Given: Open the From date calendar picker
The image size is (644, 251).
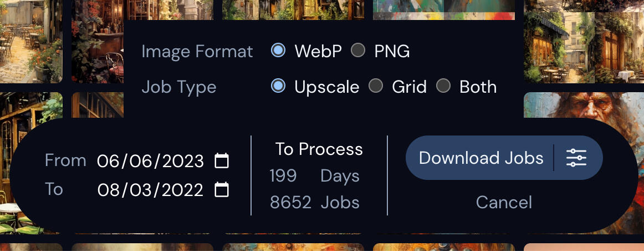Looking at the screenshot, I should click(x=222, y=161).
